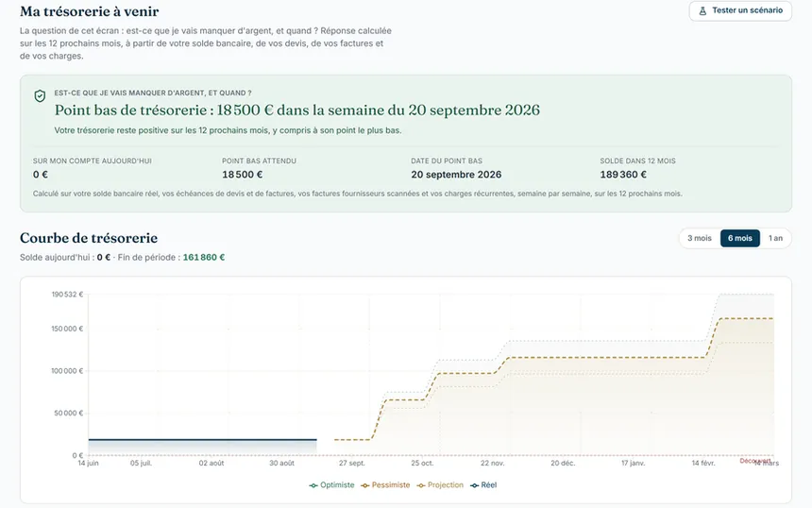Toggle the Réel legend series
This screenshot has height=508, width=812.
pyautogui.click(x=483, y=485)
